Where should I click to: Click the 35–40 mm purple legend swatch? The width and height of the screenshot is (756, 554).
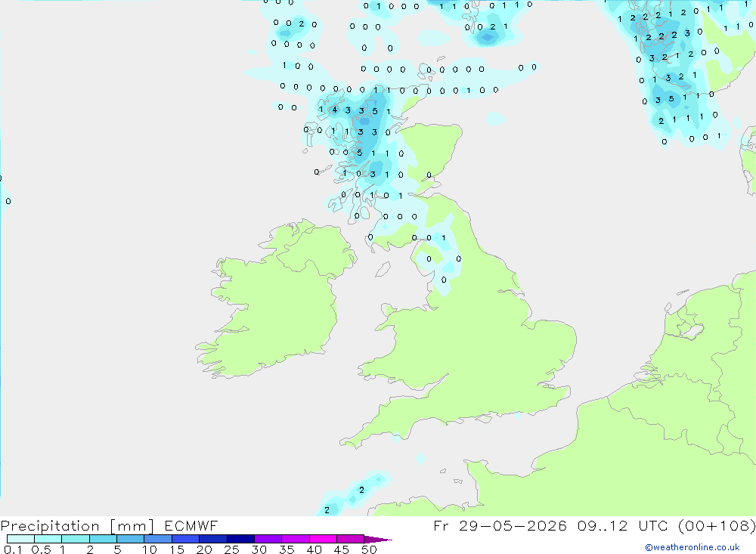coord(296,539)
